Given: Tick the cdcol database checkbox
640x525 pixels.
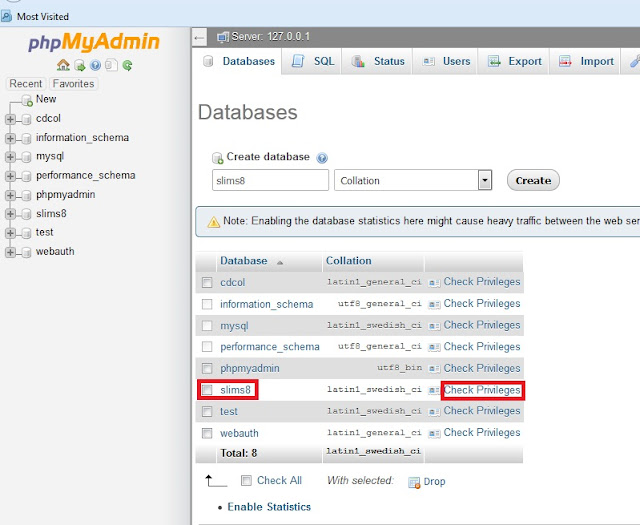Looking at the screenshot, I should point(207,283).
